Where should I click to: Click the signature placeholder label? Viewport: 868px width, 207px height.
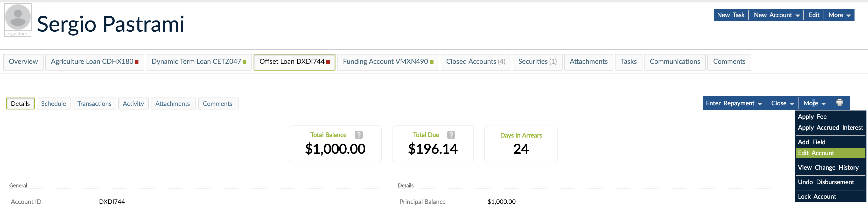point(18,33)
